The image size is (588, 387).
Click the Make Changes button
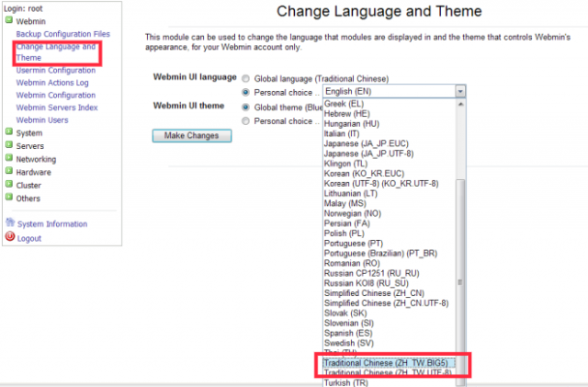(x=192, y=135)
